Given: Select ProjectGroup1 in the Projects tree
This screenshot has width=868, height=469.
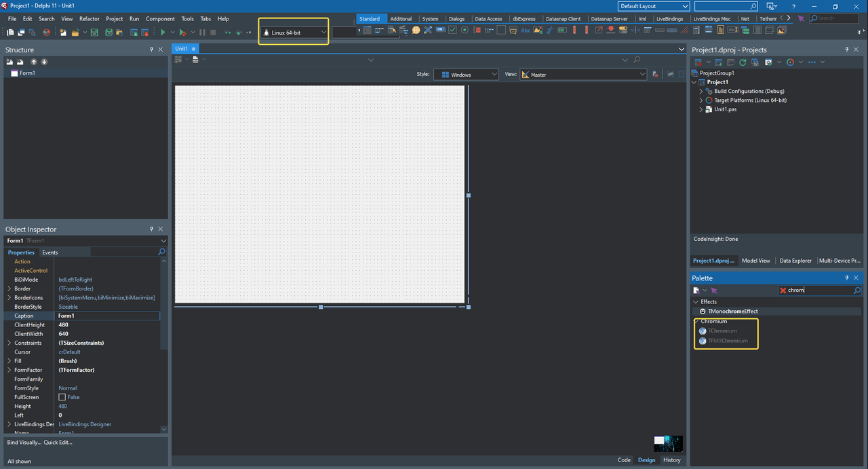Looking at the screenshot, I should [x=717, y=73].
